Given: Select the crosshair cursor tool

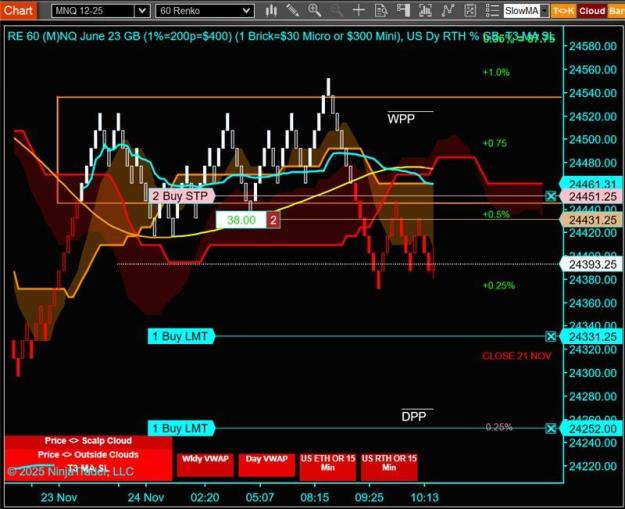Looking at the screenshot, I should tap(359, 10).
